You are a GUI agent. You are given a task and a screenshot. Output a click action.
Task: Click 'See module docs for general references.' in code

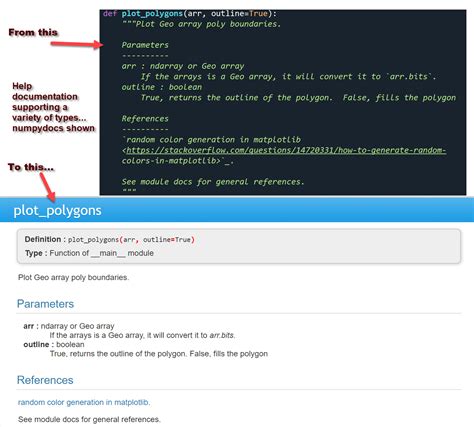(213, 182)
